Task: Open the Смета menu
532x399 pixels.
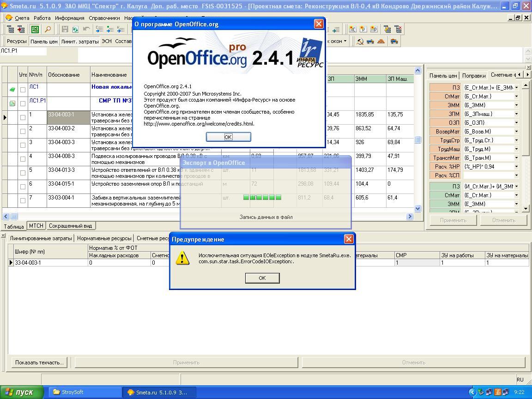Action: point(22,18)
